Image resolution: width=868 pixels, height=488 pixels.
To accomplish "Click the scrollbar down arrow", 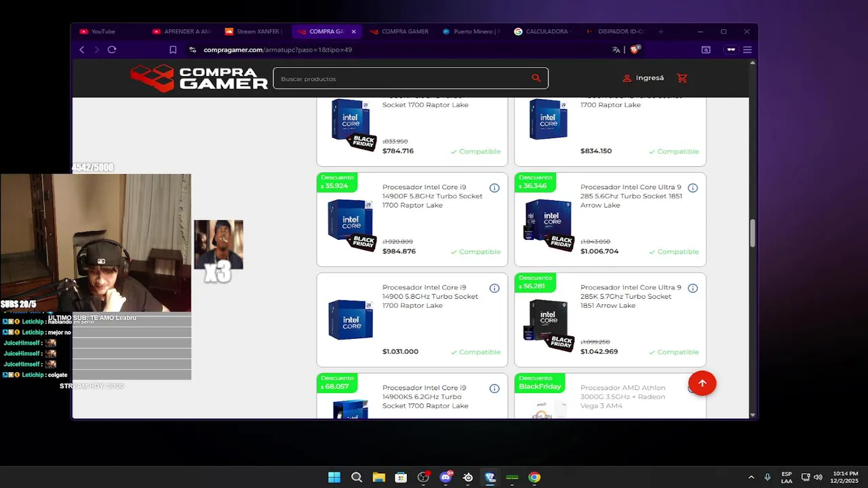I will [752, 415].
